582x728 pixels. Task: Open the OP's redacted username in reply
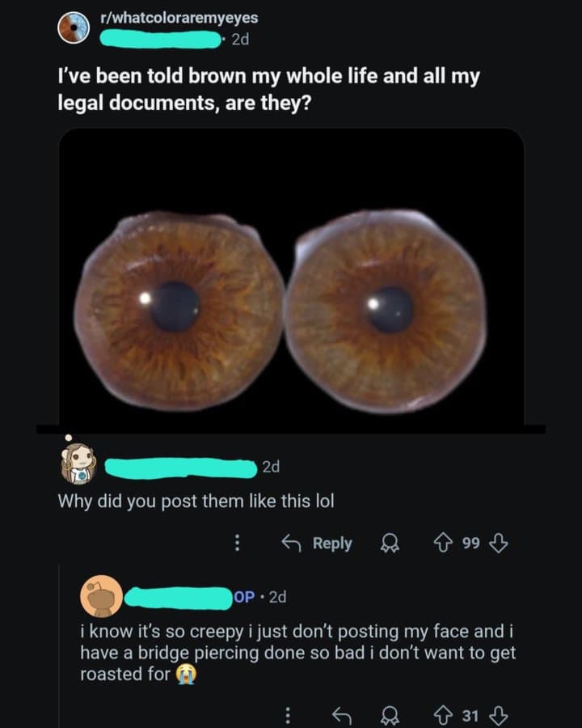click(x=178, y=597)
